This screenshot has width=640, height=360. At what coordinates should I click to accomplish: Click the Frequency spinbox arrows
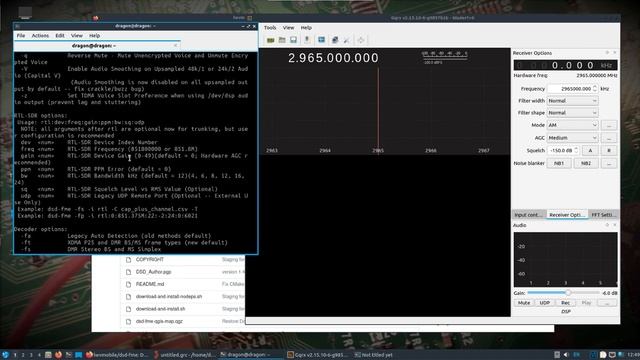click(x=595, y=89)
